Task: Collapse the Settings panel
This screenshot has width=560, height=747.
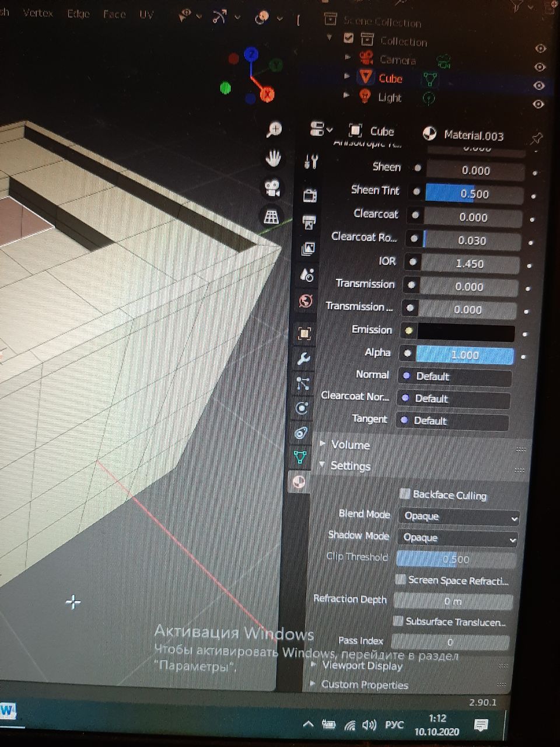Action: point(322,465)
